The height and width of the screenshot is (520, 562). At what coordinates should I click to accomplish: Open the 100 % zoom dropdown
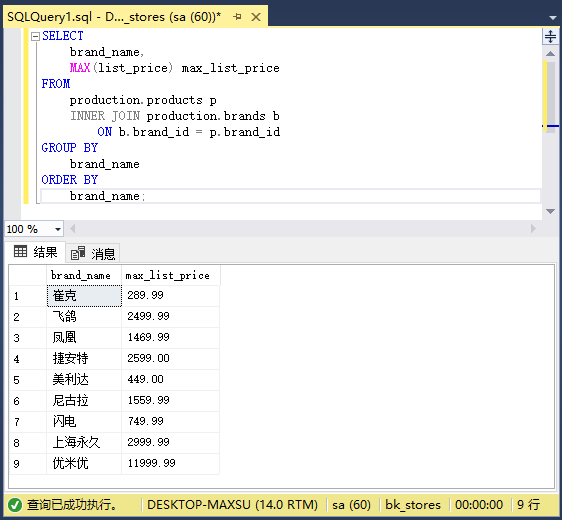tap(57, 229)
